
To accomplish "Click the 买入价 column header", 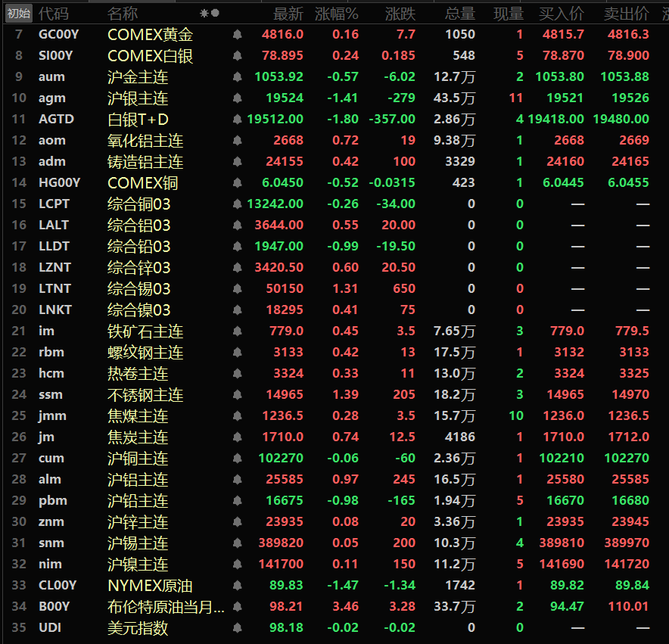I will pos(561,13).
